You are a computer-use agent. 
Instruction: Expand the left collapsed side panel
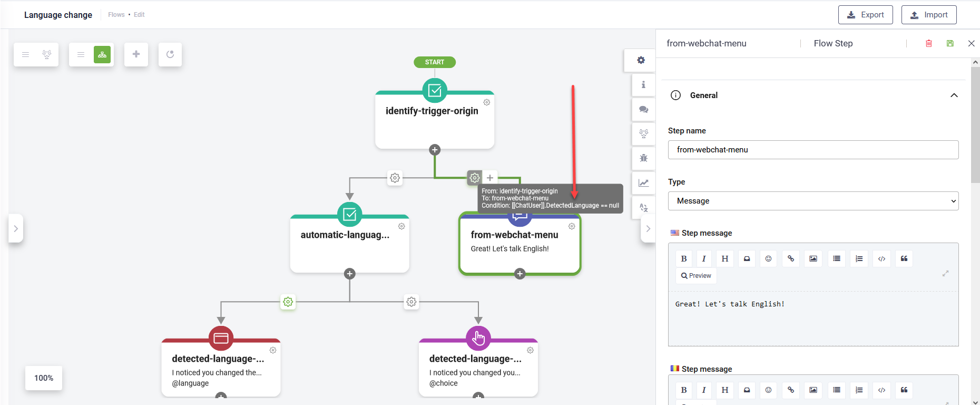(x=16, y=228)
